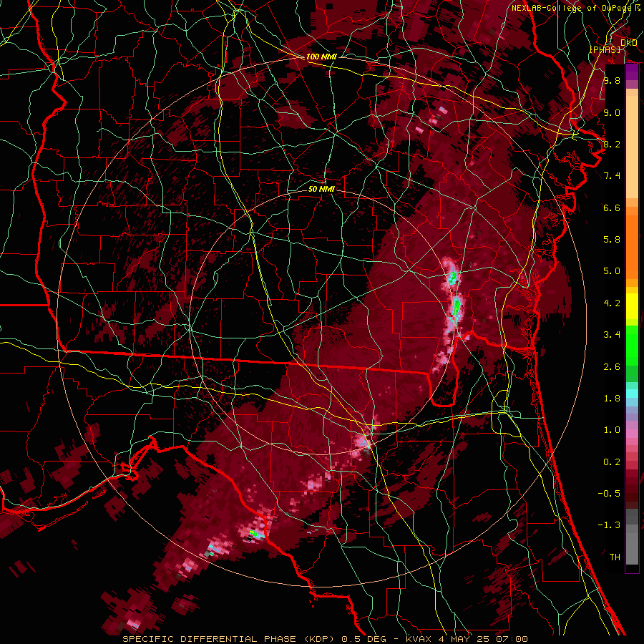This screenshot has width=644, height=644.
Task: Click the 7.4 value on the scale
Action: pos(612,176)
